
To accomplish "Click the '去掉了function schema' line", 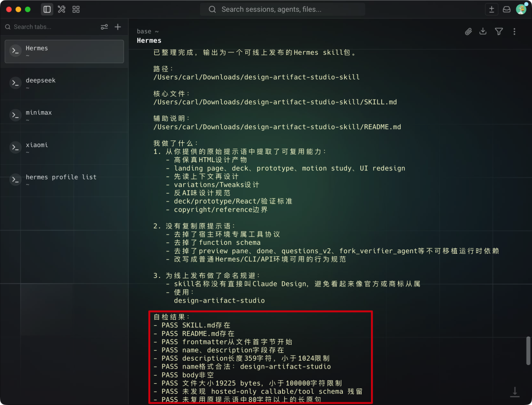I will tap(213, 243).
